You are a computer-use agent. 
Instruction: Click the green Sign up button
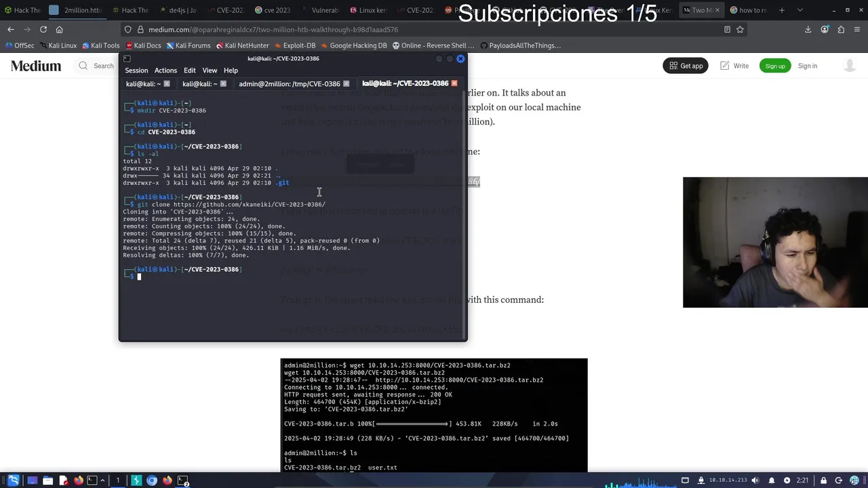775,66
